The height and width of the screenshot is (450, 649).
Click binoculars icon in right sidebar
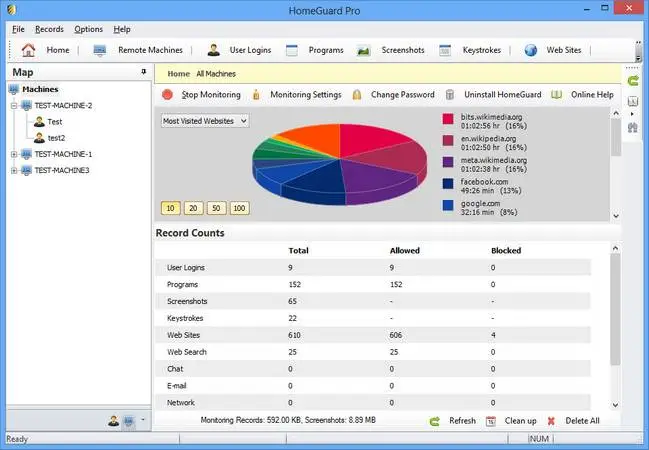coord(632,127)
